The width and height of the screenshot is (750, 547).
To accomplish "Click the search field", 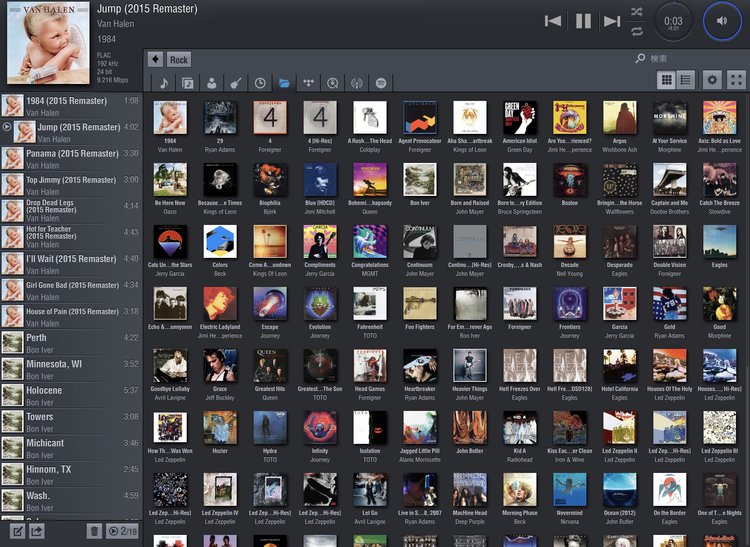I will pos(689,58).
